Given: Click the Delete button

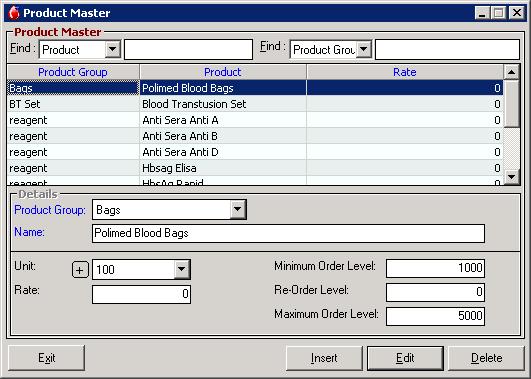Looking at the screenshot, I should 486,358.
